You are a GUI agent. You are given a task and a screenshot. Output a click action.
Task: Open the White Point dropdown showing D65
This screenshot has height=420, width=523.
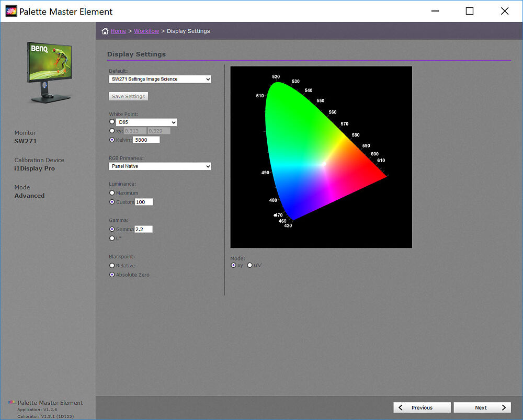point(143,121)
